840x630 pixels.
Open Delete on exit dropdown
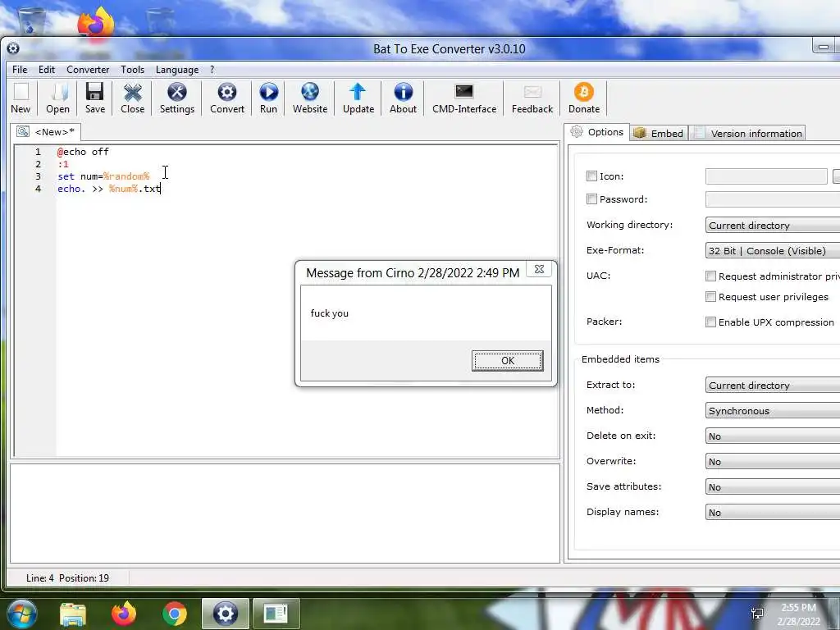773,436
